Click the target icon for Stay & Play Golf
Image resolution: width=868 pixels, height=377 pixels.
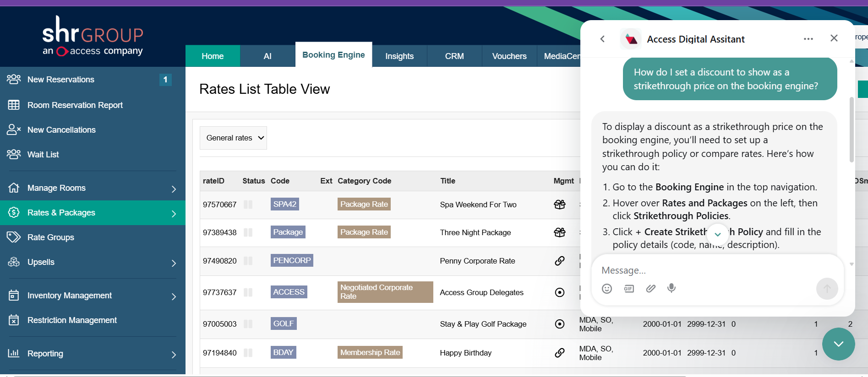point(560,324)
